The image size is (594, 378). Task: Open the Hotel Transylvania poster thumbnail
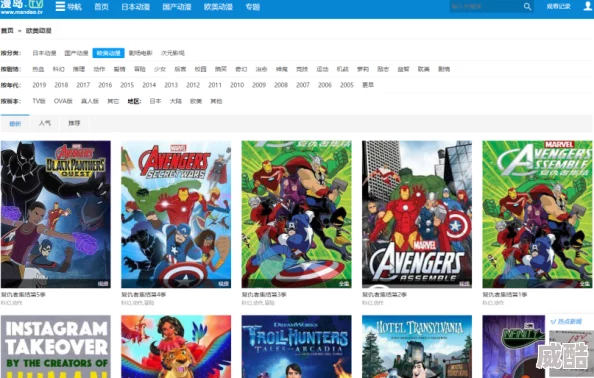click(x=417, y=347)
